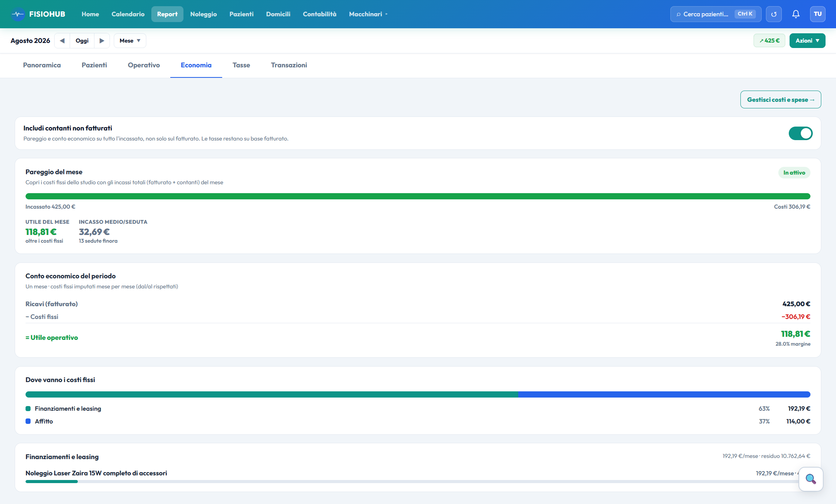Click the blue Affitto segment of cost bar
This screenshot has height=504, width=836.
[x=664, y=394]
